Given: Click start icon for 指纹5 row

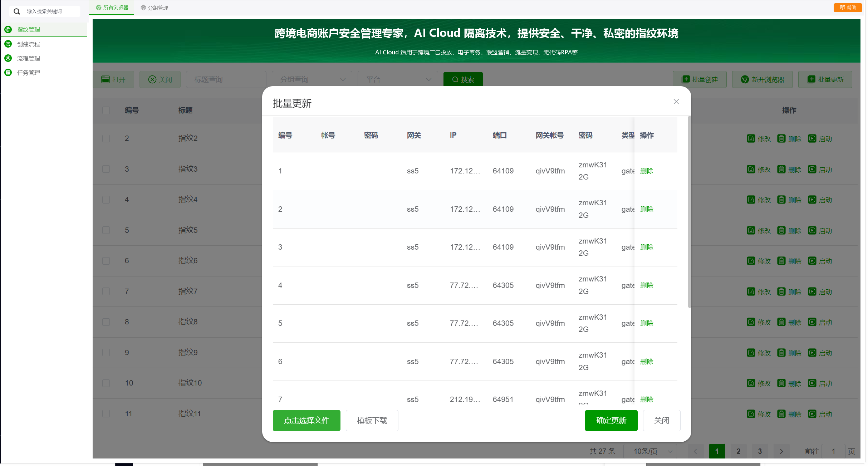Looking at the screenshot, I should [x=812, y=230].
